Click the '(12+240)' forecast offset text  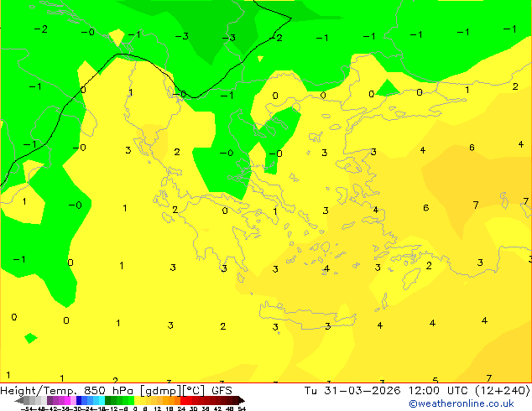[503, 390]
